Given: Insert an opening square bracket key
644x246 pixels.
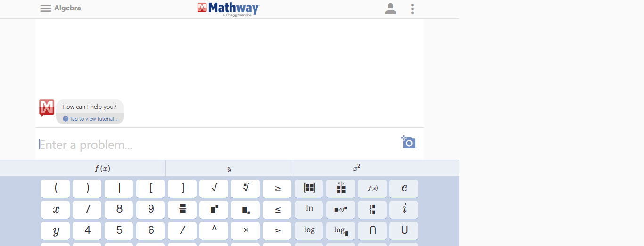Looking at the screenshot, I should point(150,189).
